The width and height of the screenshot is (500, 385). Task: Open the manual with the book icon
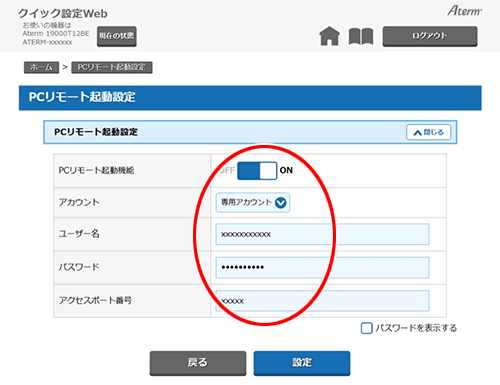(x=361, y=36)
